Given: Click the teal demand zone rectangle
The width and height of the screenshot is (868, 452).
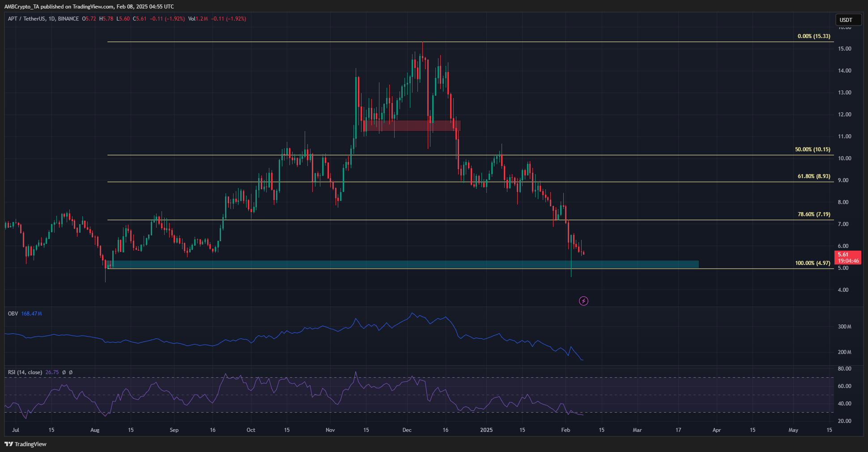Looking at the screenshot, I should [x=403, y=264].
